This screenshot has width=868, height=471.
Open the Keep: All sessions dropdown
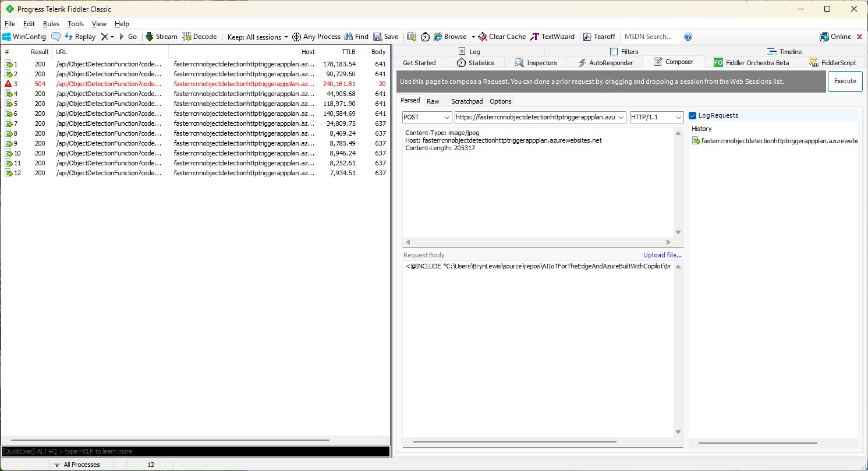click(x=258, y=37)
